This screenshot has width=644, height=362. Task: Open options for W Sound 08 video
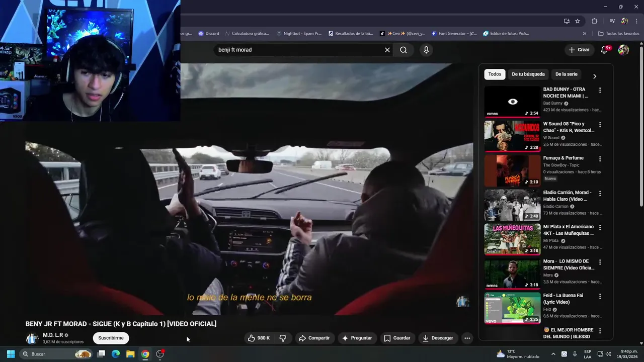click(x=600, y=125)
